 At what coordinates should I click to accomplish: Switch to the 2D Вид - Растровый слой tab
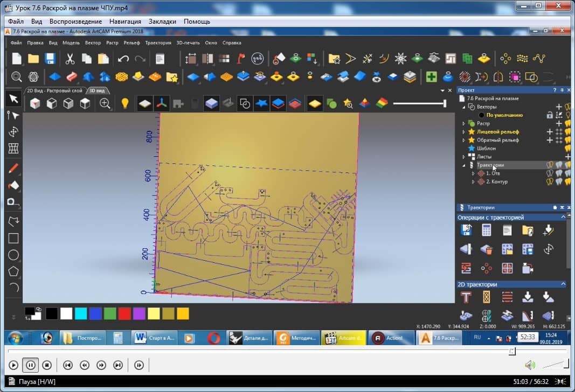click(x=54, y=90)
